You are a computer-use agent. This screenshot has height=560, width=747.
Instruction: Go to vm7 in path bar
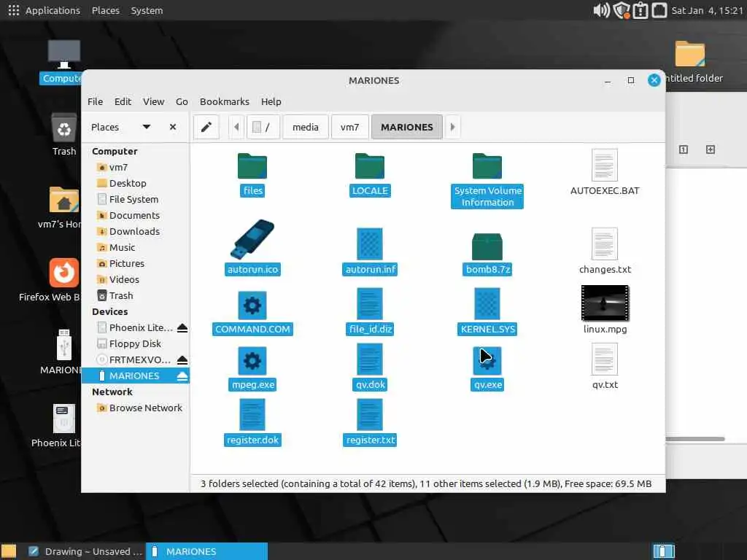[x=349, y=127]
